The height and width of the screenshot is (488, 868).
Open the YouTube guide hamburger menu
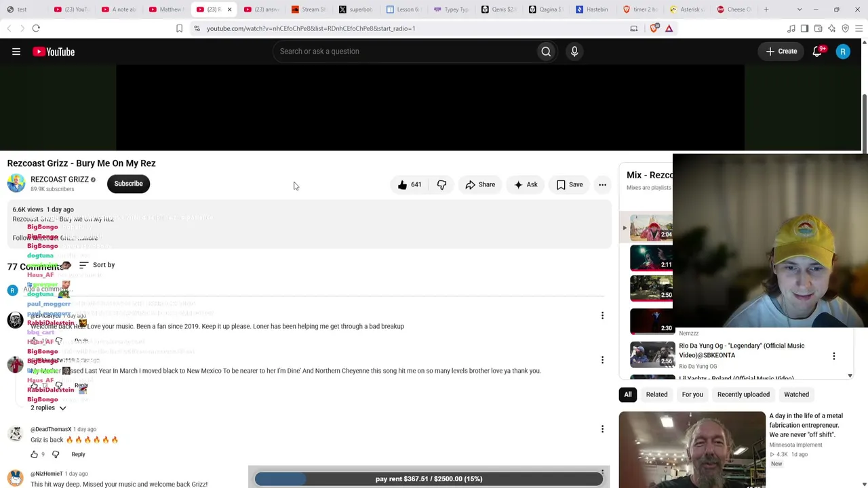[x=16, y=52]
